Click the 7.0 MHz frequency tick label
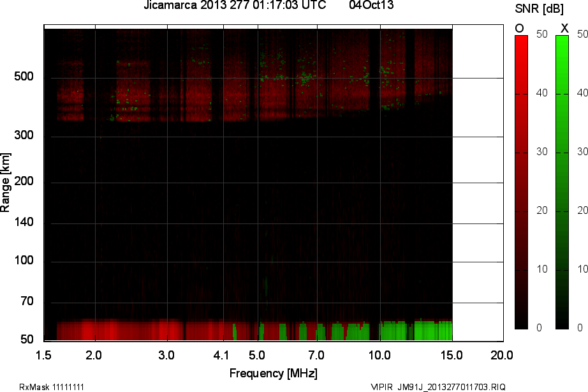 click(316, 355)
